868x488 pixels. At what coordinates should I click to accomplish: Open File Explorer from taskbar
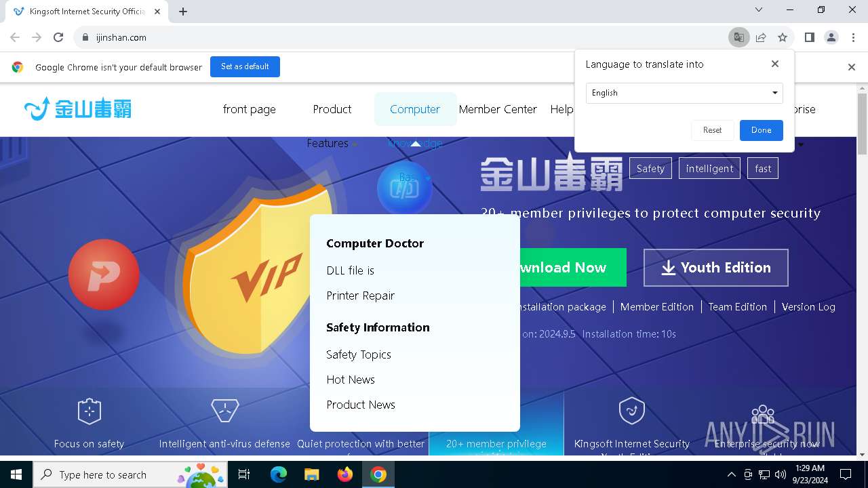(x=311, y=474)
